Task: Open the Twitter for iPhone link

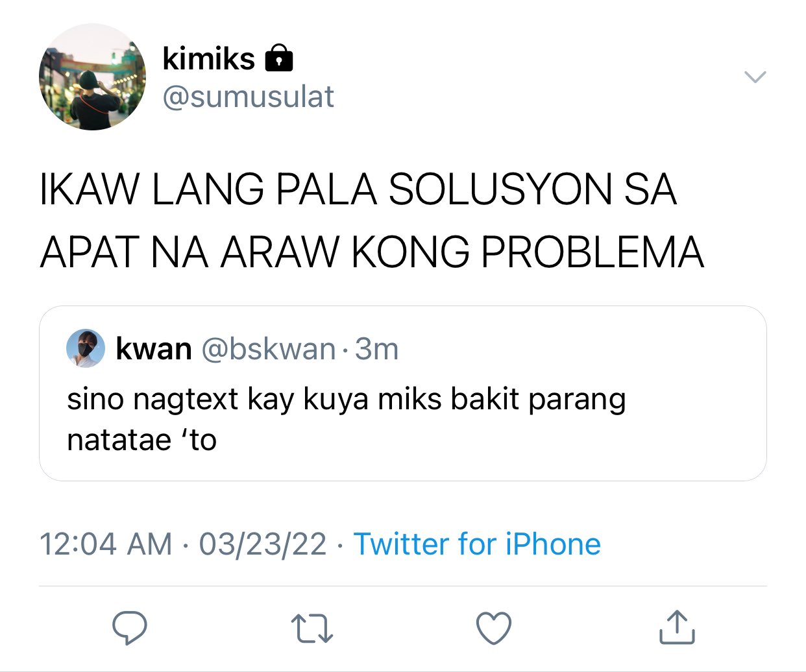Action: point(477,544)
